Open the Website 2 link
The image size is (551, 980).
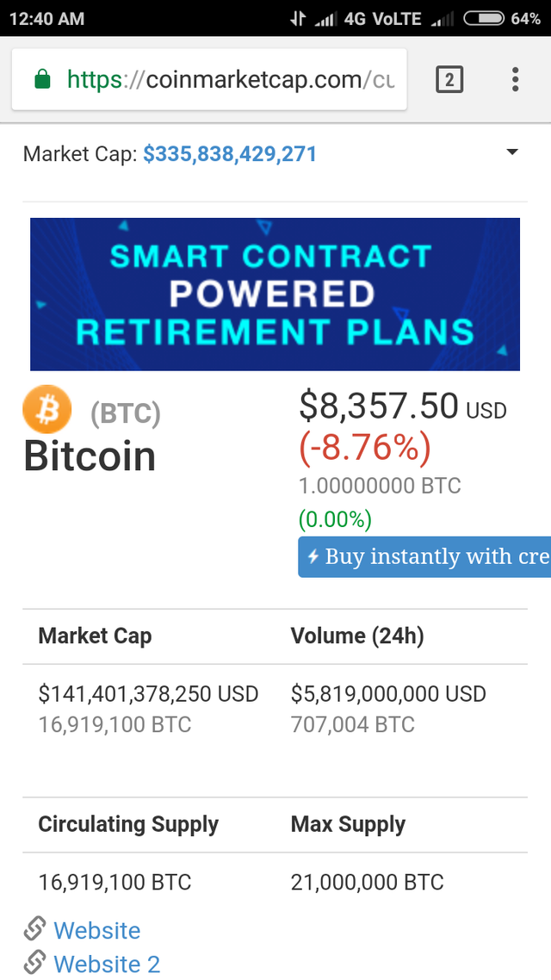click(x=107, y=964)
